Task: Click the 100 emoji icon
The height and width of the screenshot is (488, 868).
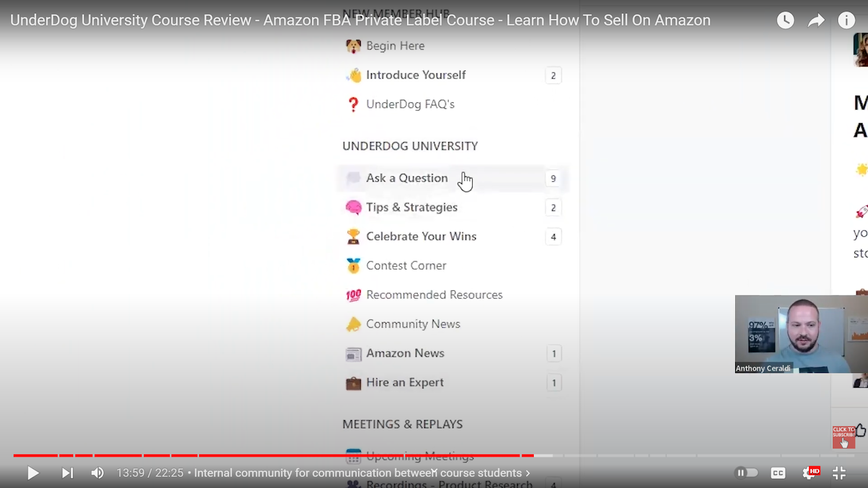Action: pyautogui.click(x=353, y=295)
